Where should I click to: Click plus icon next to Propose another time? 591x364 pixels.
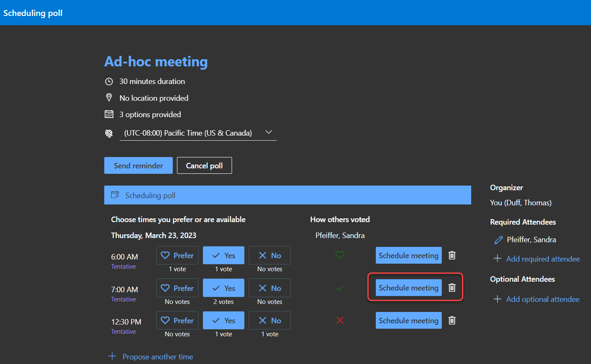click(x=112, y=356)
